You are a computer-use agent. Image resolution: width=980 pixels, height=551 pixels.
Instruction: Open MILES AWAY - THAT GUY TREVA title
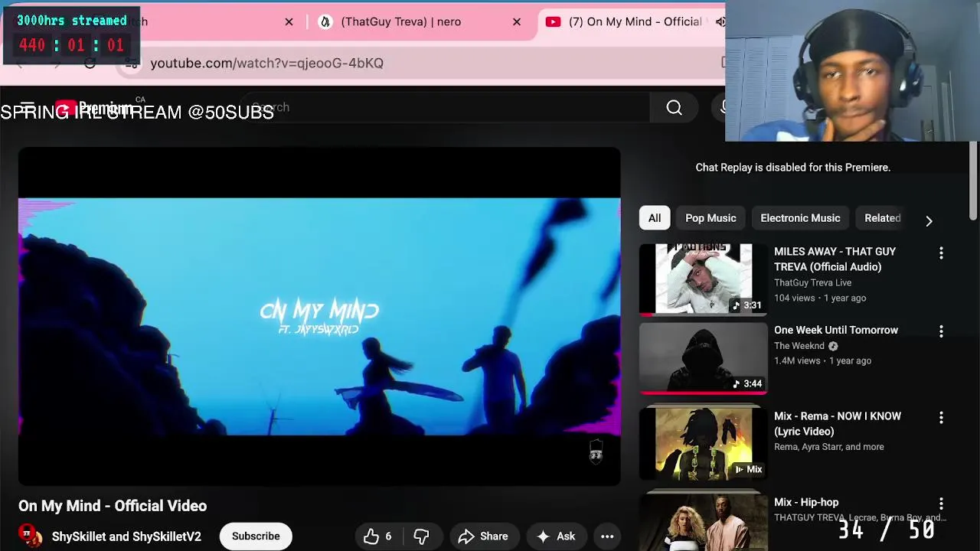tap(835, 259)
